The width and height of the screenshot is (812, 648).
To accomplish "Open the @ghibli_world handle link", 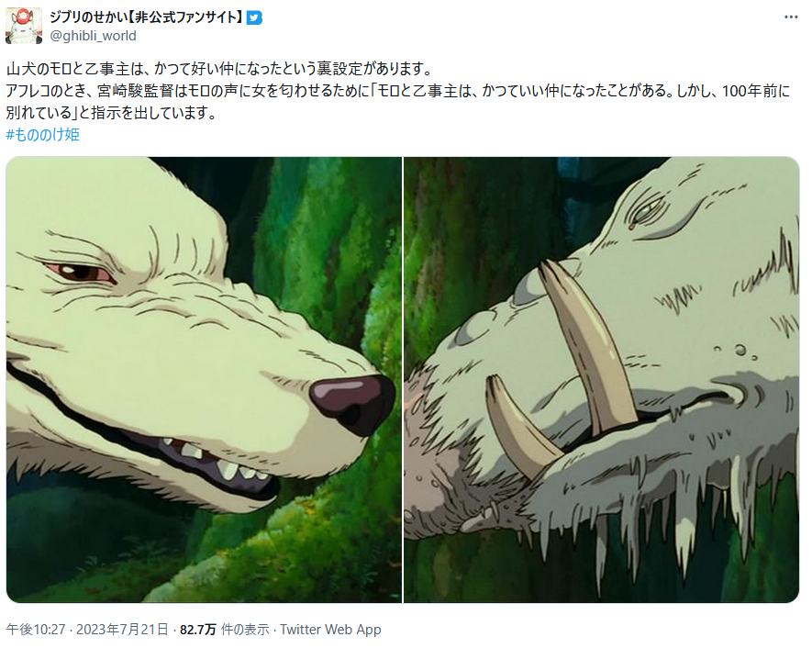I will coord(94,36).
